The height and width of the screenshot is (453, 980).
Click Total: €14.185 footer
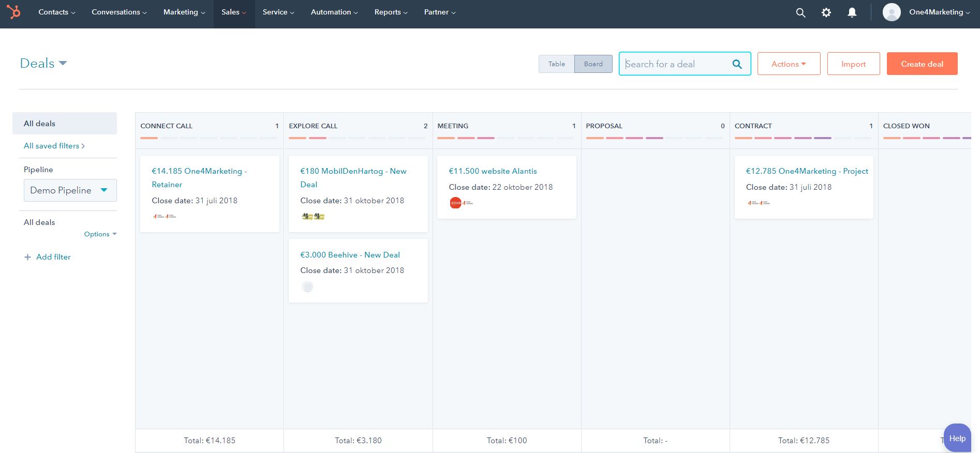(x=210, y=441)
